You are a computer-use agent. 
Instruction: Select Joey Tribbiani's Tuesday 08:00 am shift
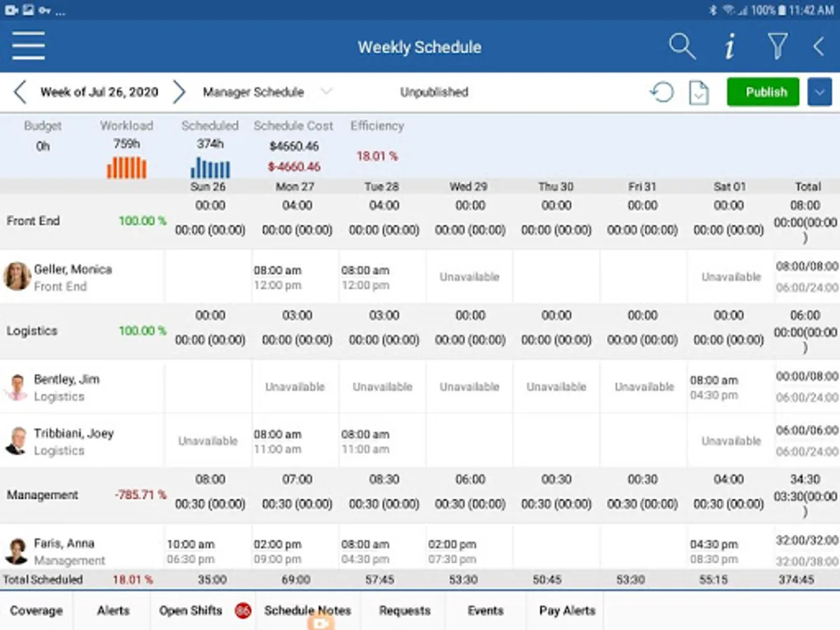382,441
